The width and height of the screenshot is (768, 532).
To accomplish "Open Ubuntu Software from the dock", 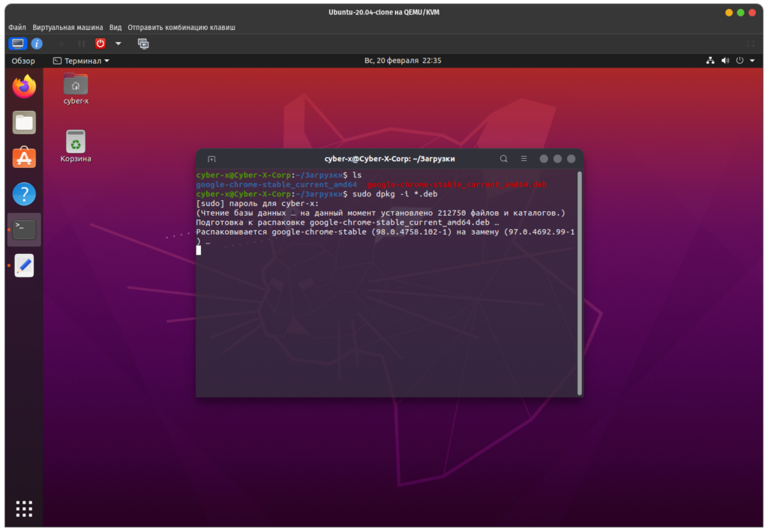I will click(x=24, y=158).
